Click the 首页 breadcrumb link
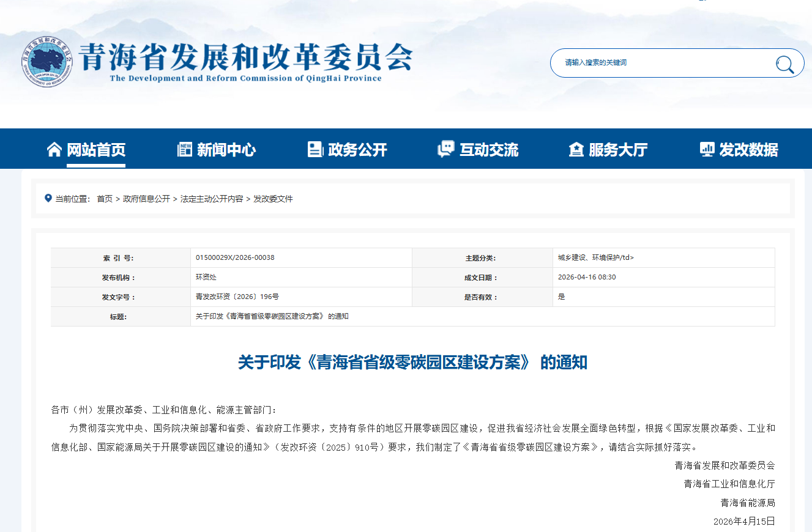The height and width of the screenshot is (532, 812). click(x=105, y=199)
